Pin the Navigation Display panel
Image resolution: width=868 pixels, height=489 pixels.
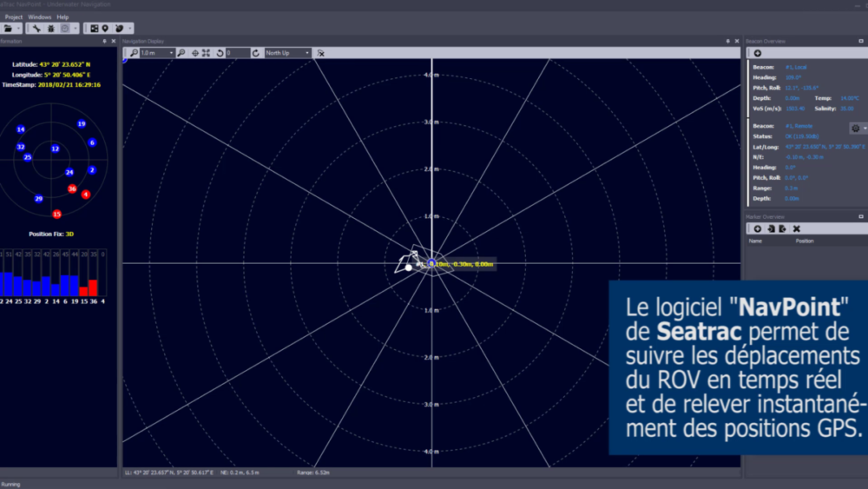(x=727, y=41)
